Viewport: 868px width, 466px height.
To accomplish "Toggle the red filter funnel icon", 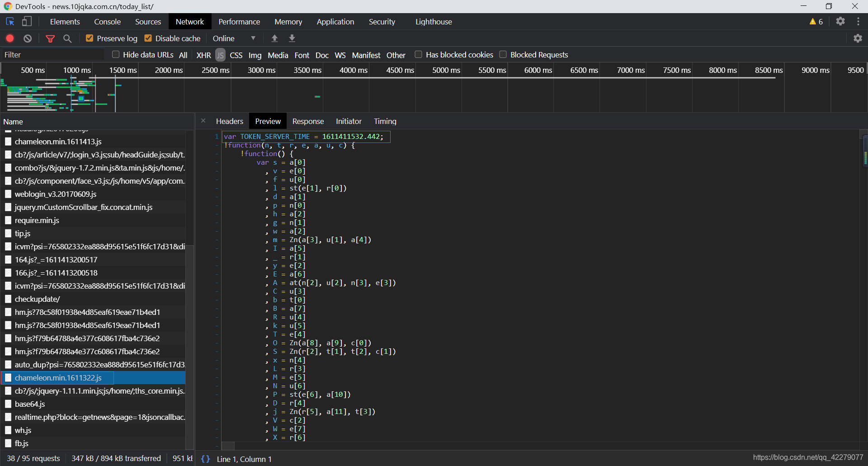I will [50, 38].
